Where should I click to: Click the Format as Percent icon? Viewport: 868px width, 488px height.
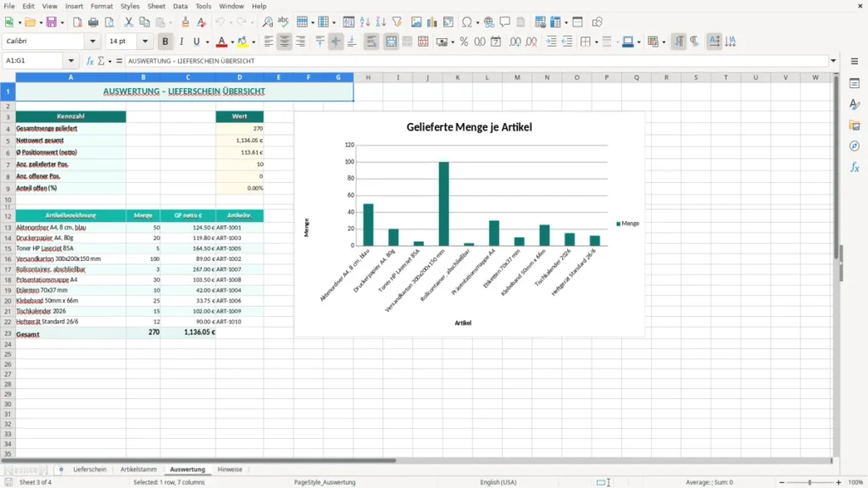pyautogui.click(x=464, y=42)
